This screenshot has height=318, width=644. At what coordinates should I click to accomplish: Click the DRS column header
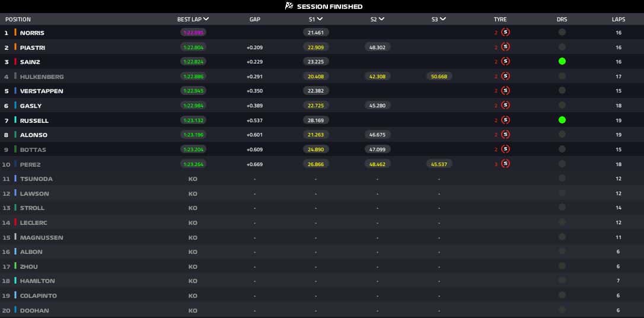coord(562,20)
